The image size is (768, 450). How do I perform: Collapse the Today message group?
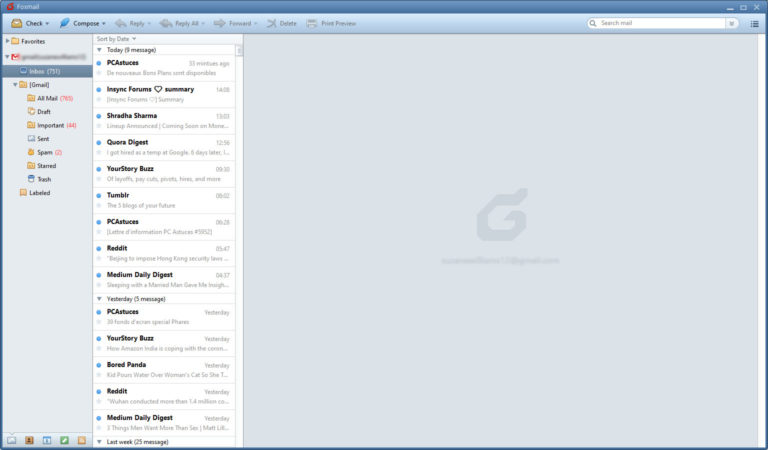click(99, 50)
